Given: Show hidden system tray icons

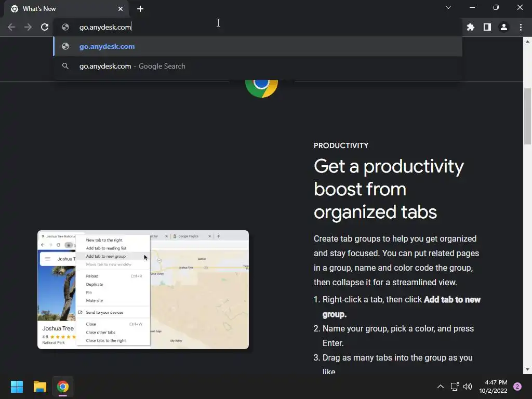Looking at the screenshot, I should (441, 387).
